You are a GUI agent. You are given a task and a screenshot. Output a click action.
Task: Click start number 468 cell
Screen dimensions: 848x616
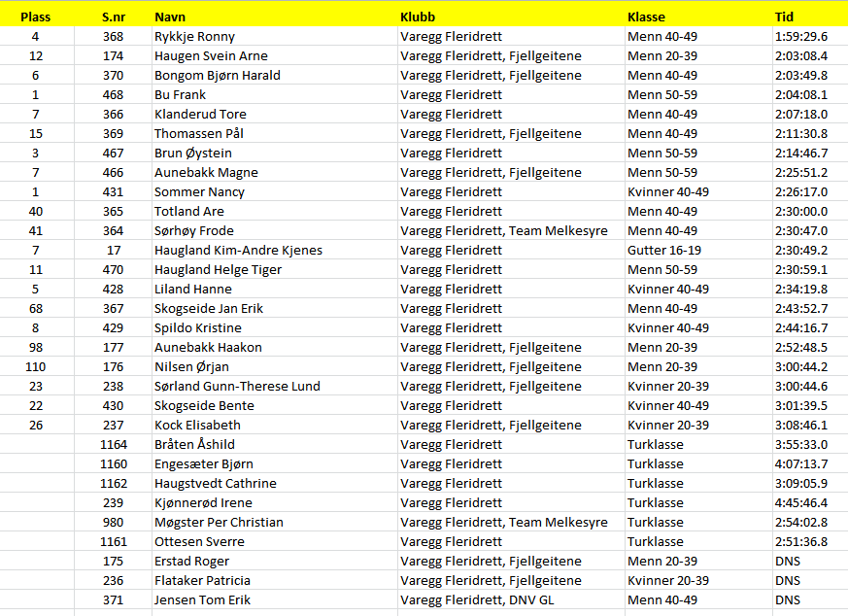click(113, 94)
